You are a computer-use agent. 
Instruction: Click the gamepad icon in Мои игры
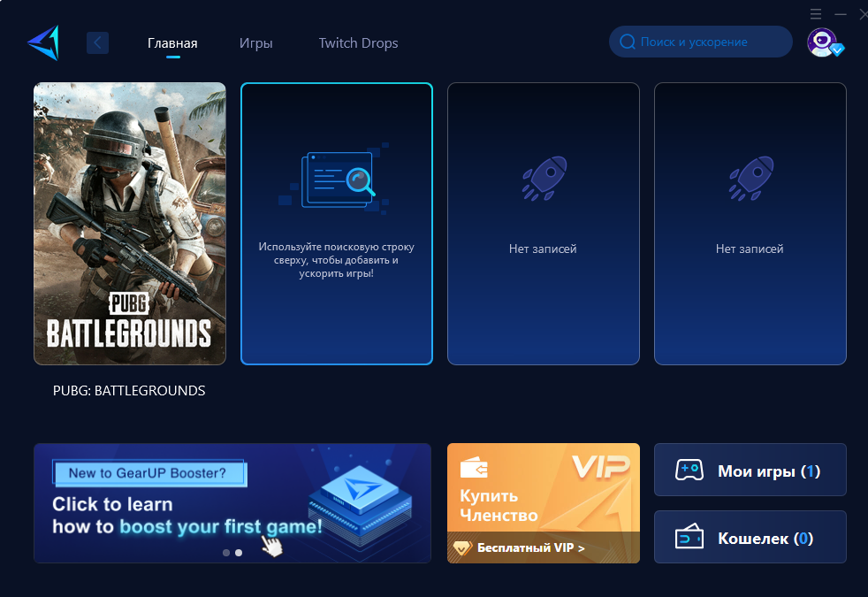pyautogui.click(x=689, y=471)
